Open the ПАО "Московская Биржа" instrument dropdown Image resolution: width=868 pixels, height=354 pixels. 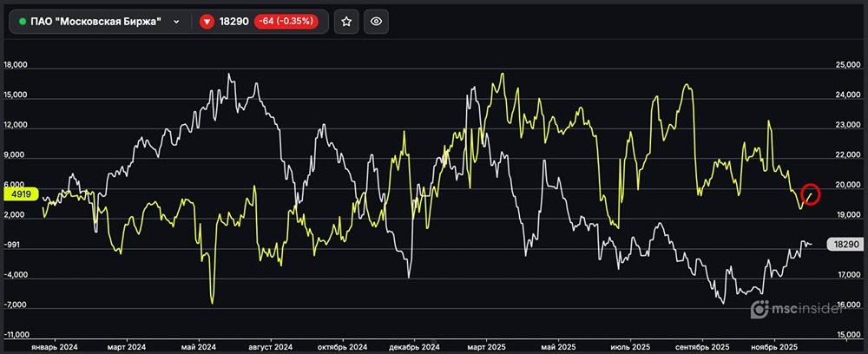point(100,22)
